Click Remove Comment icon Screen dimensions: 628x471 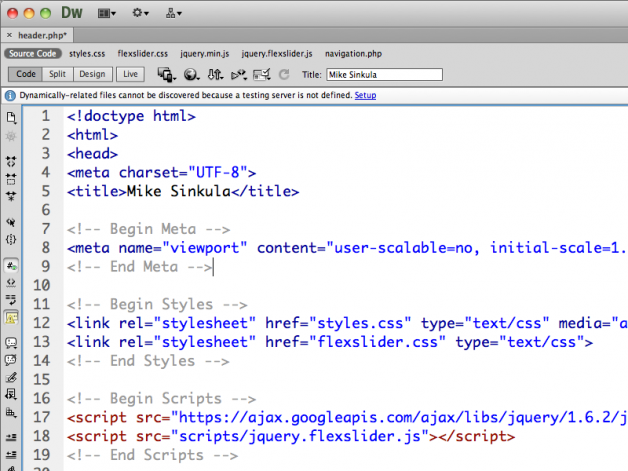11,360
